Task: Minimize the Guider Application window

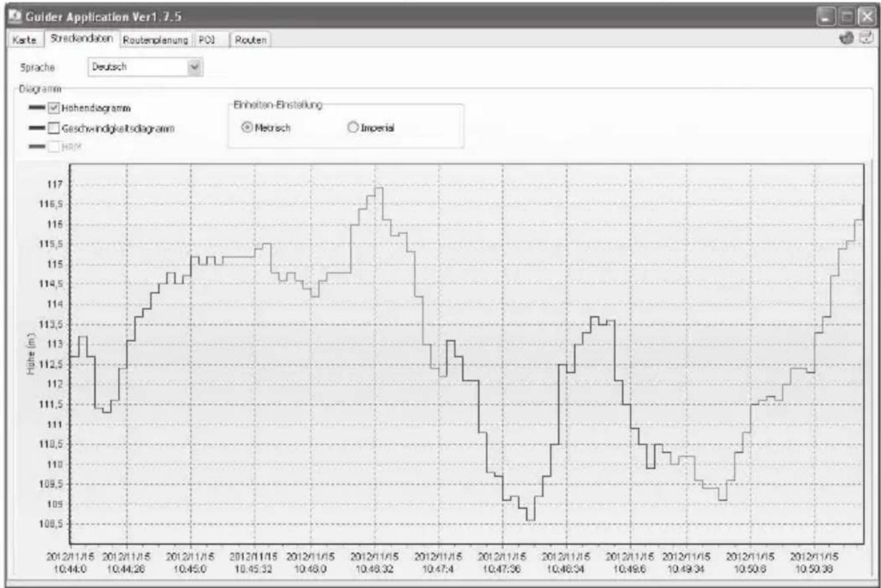Action: click(826, 16)
